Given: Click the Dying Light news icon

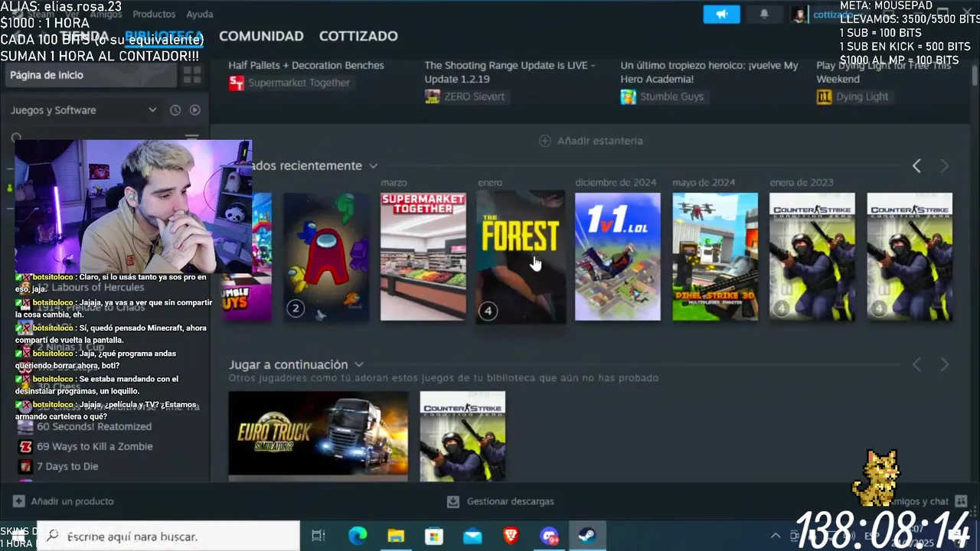Looking at the screenshot, I should 825,96.
